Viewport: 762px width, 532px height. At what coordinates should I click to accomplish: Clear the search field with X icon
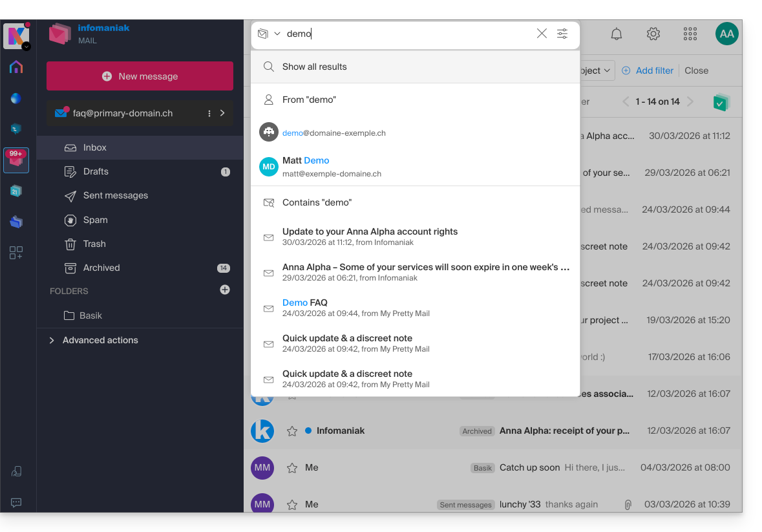(542, 34)
